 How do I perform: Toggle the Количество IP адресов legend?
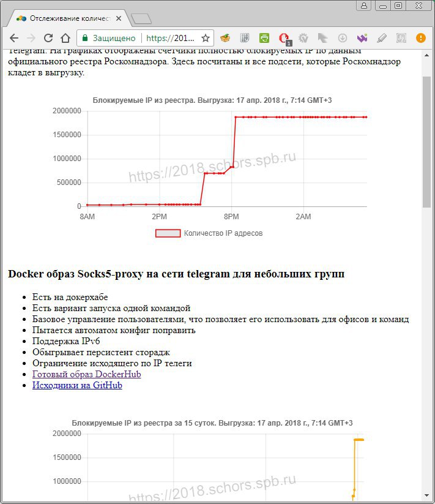pos(209,233)
